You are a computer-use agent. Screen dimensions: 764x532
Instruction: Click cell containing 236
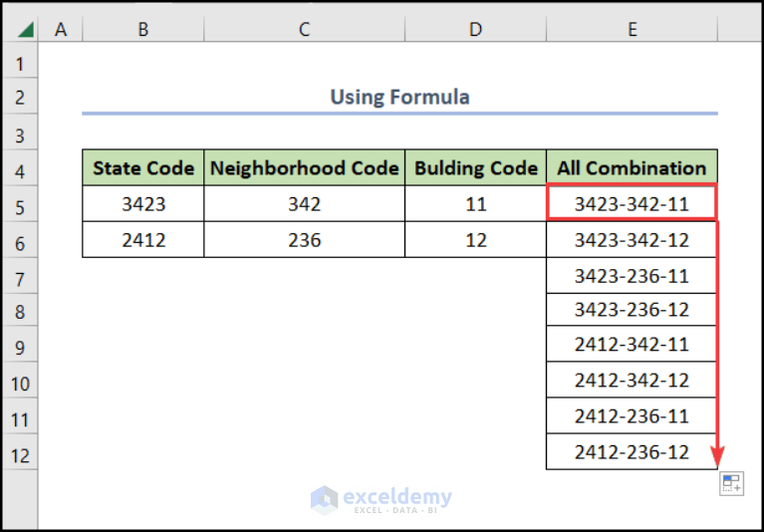click(x=305, y=240)
